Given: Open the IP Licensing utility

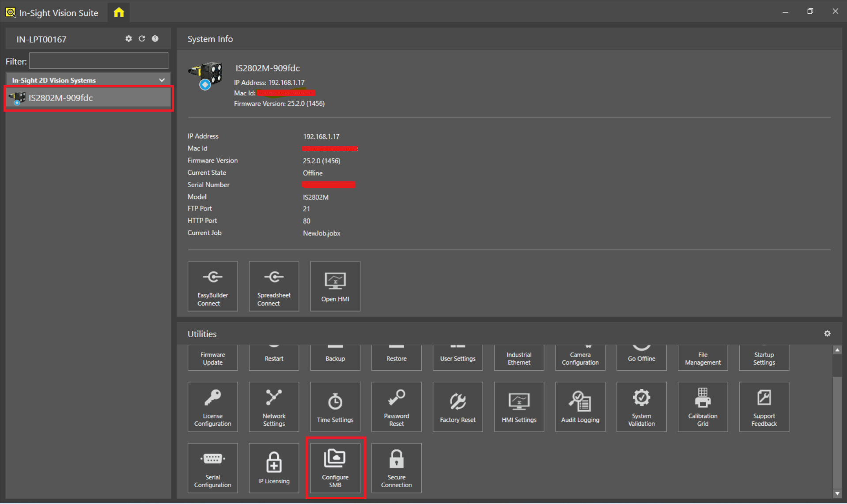Looking at the screenshot, I should click(x=274, y=468).
